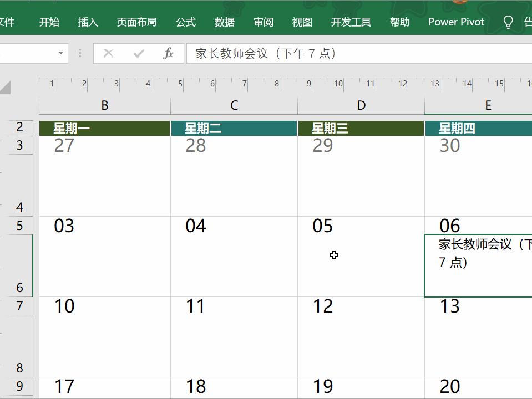Select column D by its header
Viewport: 532px width, 399px height.
click(x=361, y=105)
